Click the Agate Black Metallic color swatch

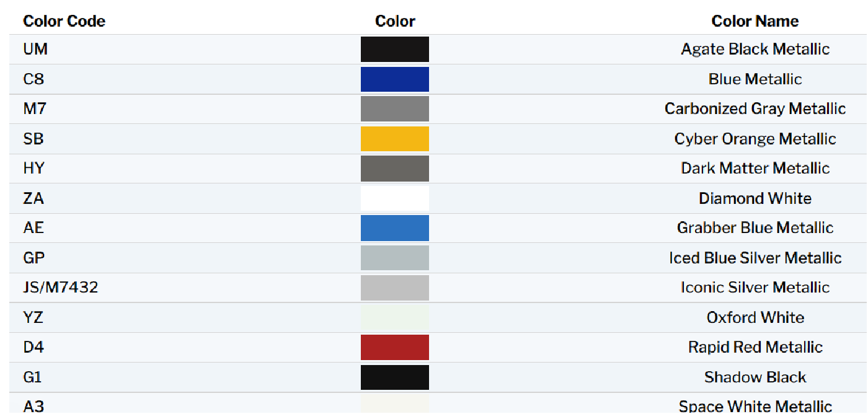(x=395, y=50)
